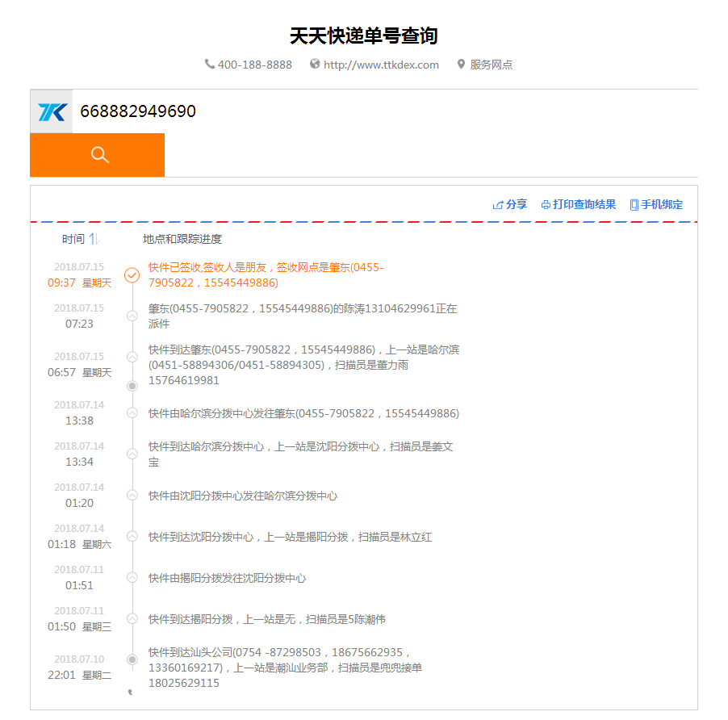Select the 快件到达揭阳分拨 status text

(267, 619)
